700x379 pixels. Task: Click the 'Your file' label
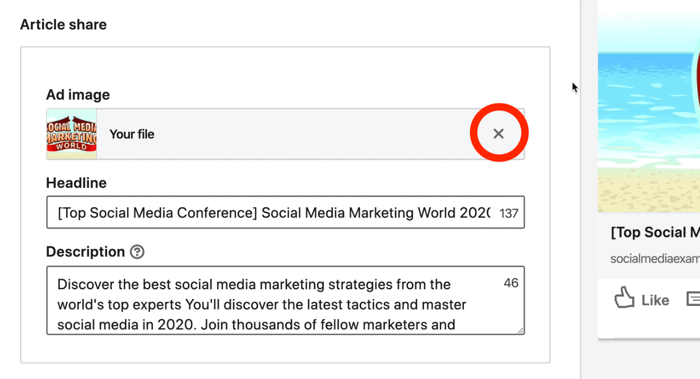(132, 134)
